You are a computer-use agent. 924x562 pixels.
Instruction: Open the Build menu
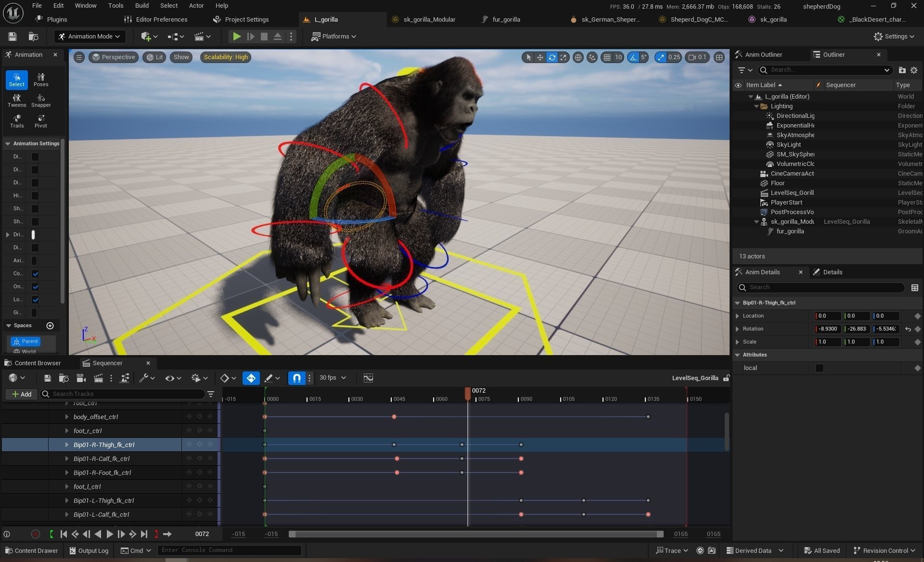(141, 6)
